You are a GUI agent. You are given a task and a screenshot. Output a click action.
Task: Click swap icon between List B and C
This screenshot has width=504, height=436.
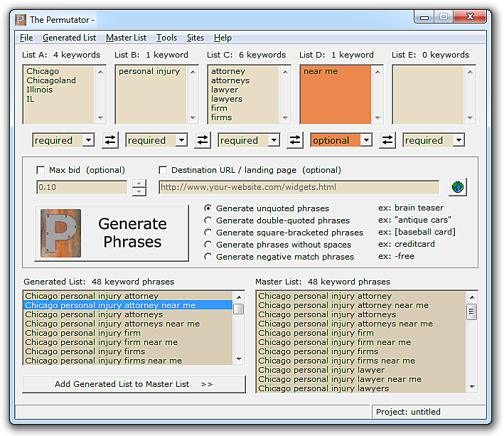(203, 140)
